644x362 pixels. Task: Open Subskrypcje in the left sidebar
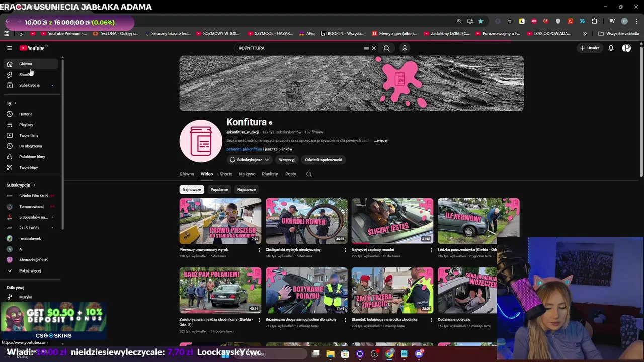click(x=31, y=85)
